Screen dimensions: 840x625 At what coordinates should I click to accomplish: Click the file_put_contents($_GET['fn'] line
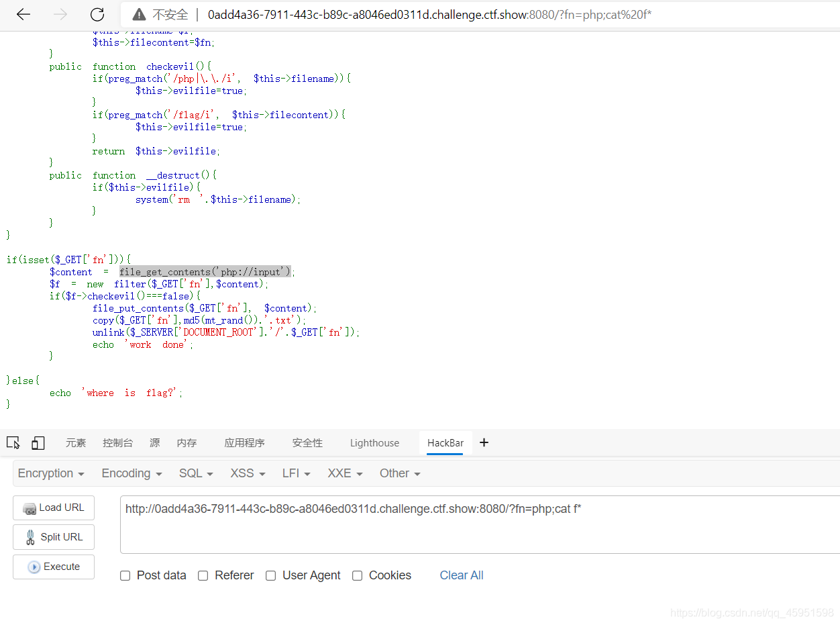click(205, 308)
